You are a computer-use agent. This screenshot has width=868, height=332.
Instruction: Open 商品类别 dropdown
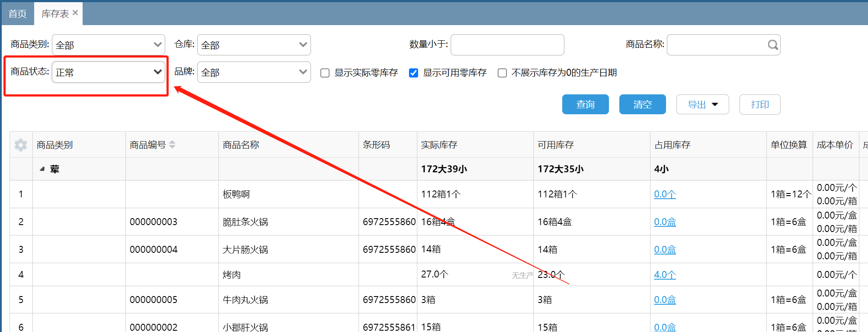[109, 45]
